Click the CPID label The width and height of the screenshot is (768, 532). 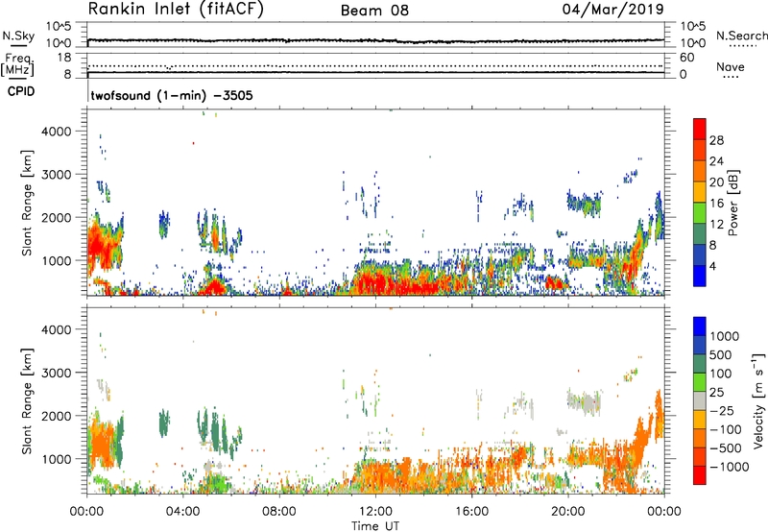coord(21,91)
